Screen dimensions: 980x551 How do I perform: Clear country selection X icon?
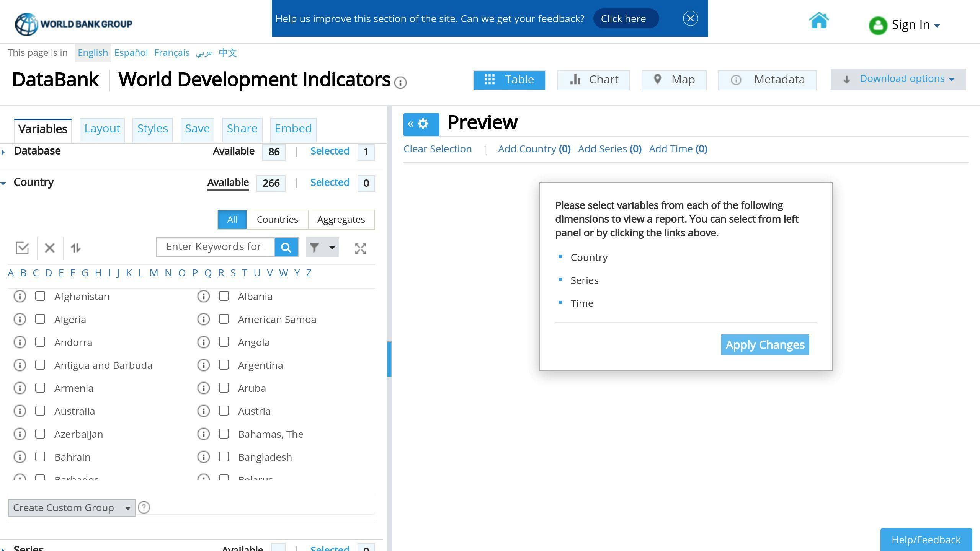[50, 248]
